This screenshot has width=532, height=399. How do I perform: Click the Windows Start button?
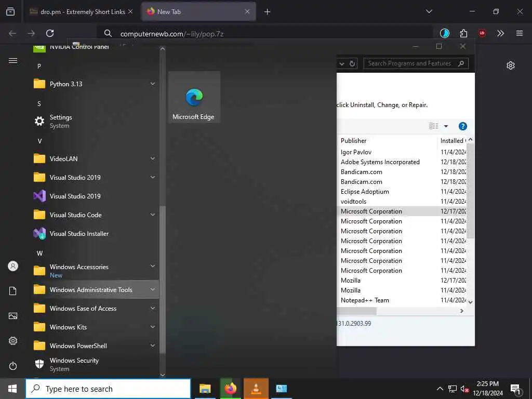point(12,389)
